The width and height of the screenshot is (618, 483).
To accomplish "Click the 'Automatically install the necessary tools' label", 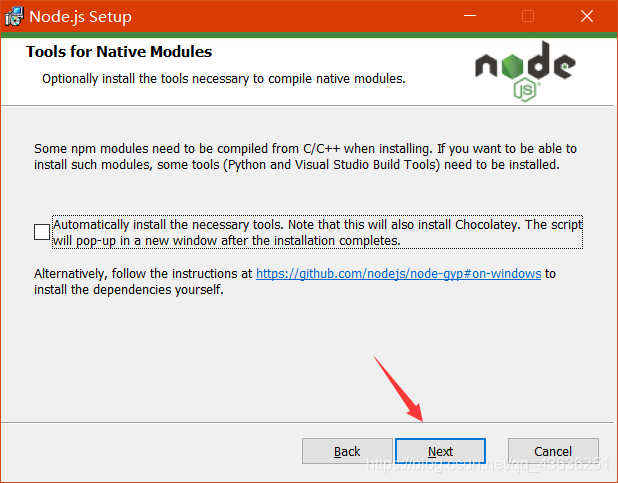I will click(x=317, y=232).
